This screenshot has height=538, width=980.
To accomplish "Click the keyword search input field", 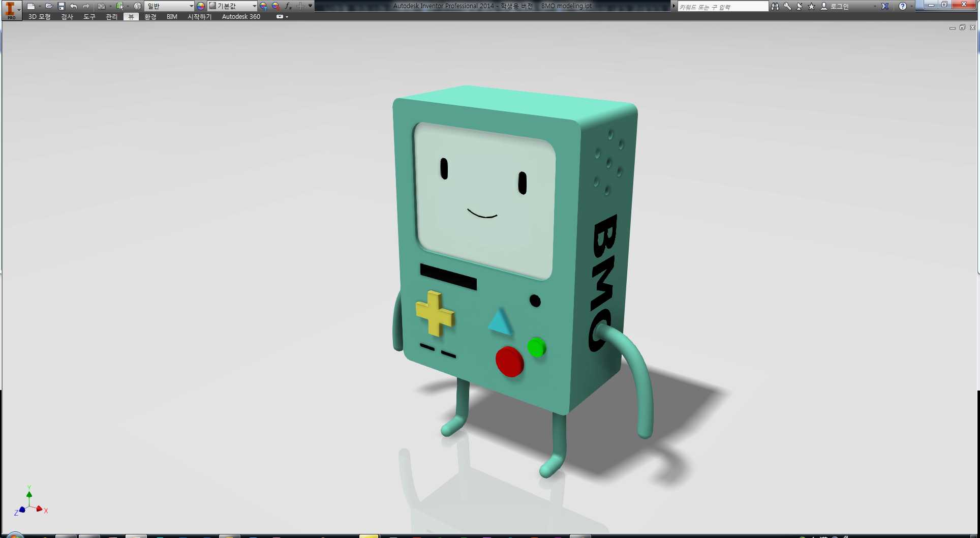I will click(x=723, y=7).
